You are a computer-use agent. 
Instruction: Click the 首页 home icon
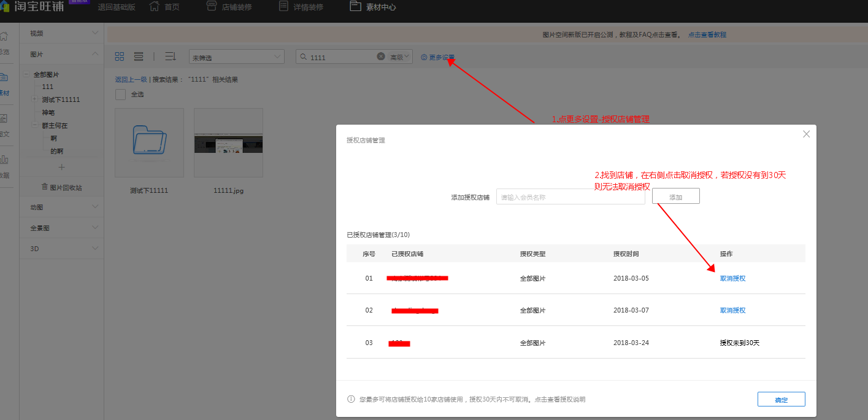(155, 7)
